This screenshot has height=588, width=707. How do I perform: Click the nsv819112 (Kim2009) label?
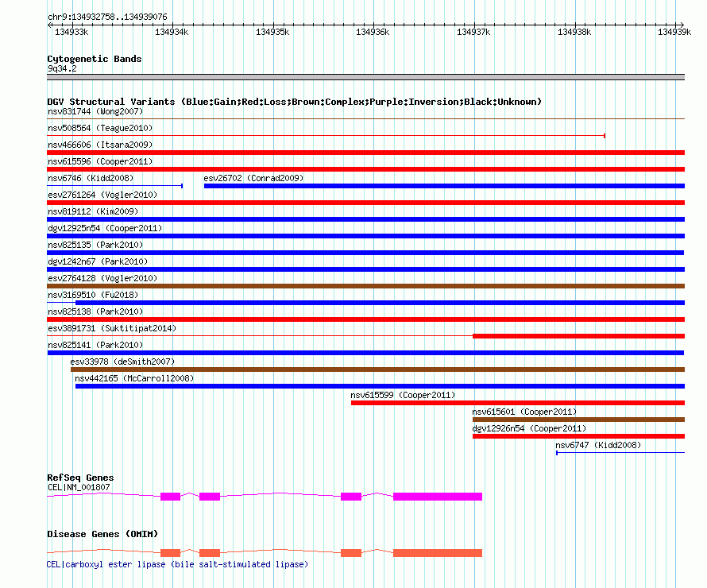93,211
